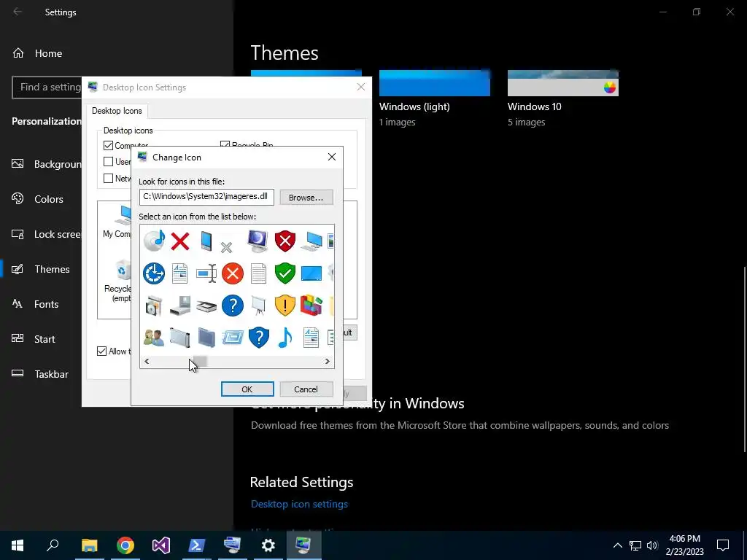
Task: Select the blue nested rectangles window icon
Action: point(233,338)
